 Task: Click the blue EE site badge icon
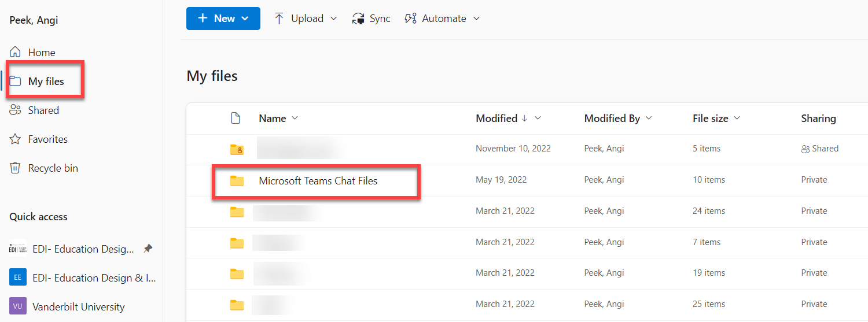[x=18, y=277]
